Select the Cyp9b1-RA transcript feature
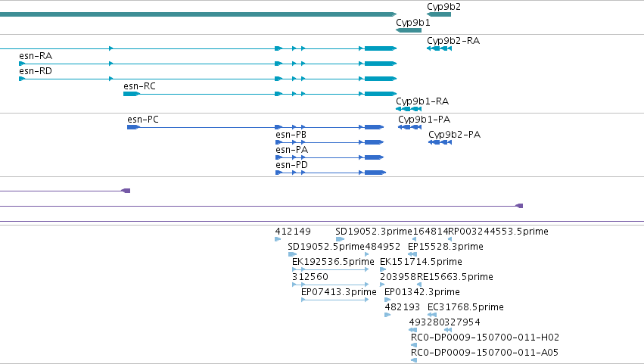This screenshot has height=364, width=644. [409, 109]
